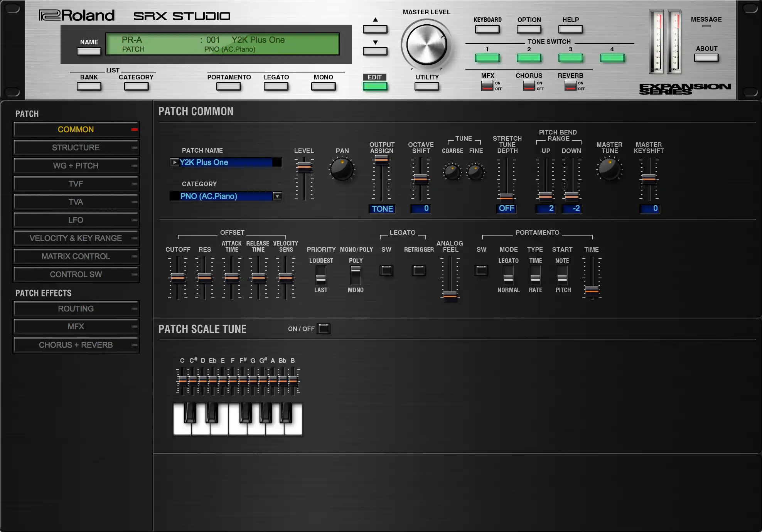Click the C# black key on the mini keyboard
Image resolution: width=762 pixels, height=532 pixels.
(190, 412)
